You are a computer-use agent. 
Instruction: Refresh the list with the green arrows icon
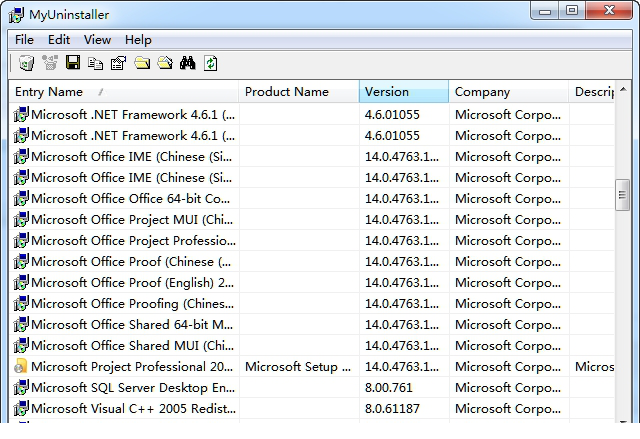(211, 63)
